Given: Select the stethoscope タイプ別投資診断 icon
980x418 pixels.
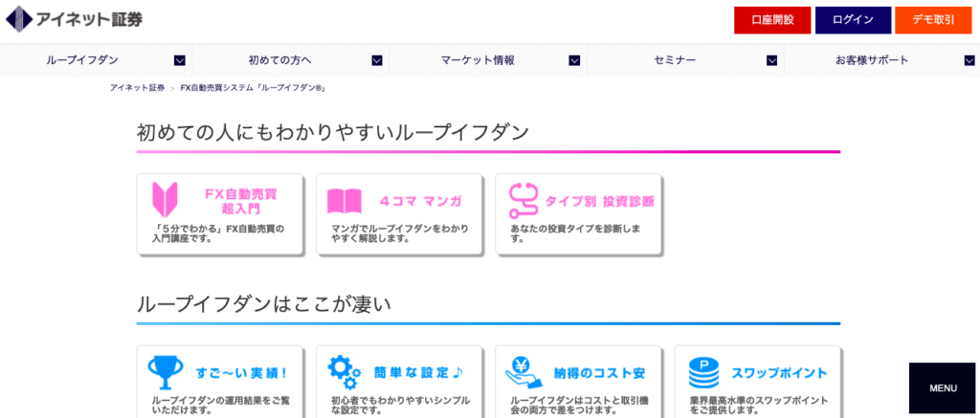Looking at the screenshot, I should [523, 200].
